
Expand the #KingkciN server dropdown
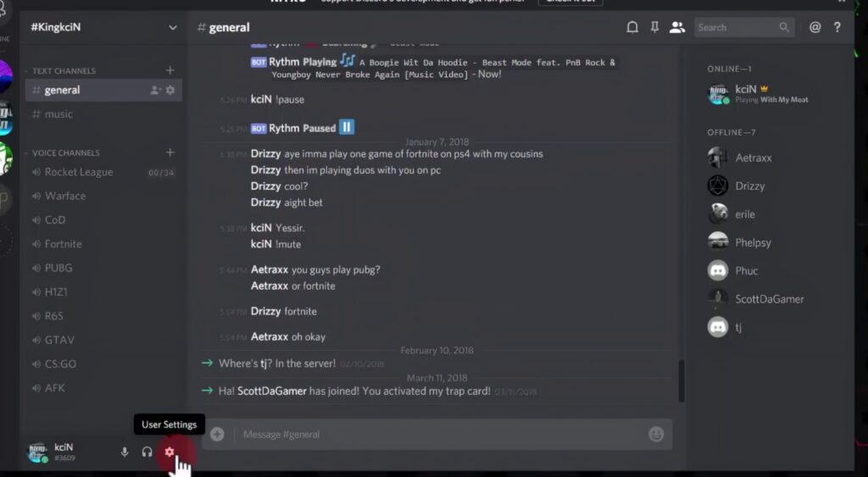coord(173,27)
